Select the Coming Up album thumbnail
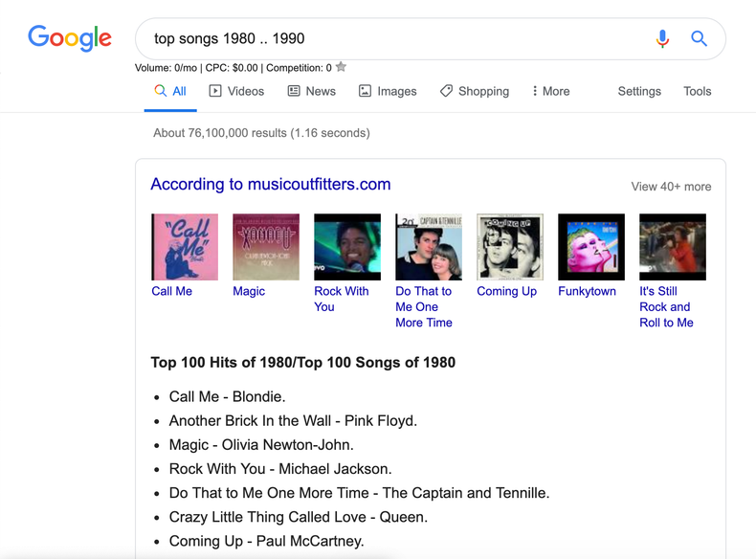 click(510, 247)
